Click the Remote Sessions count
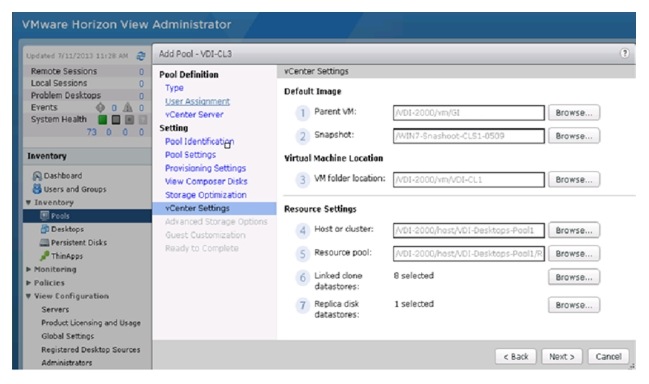 click(x=142, y=72)
